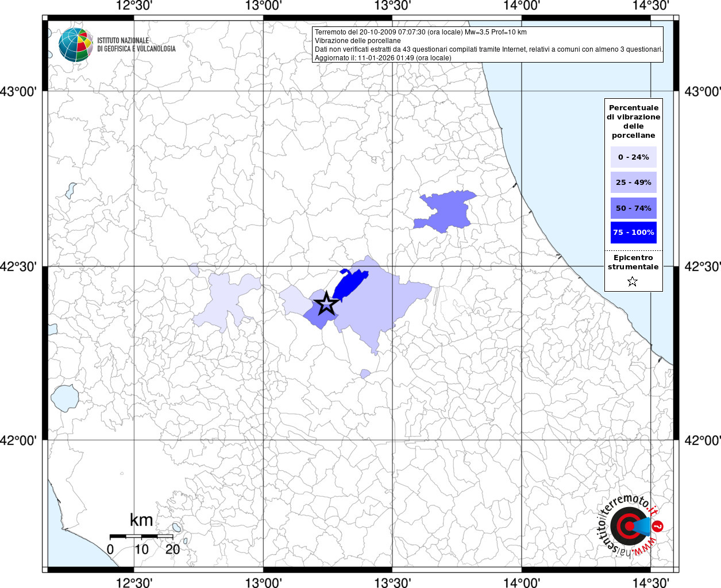Click the red question mark badge
The width and height of the screenshot is (721, 588).
(658, 526)
